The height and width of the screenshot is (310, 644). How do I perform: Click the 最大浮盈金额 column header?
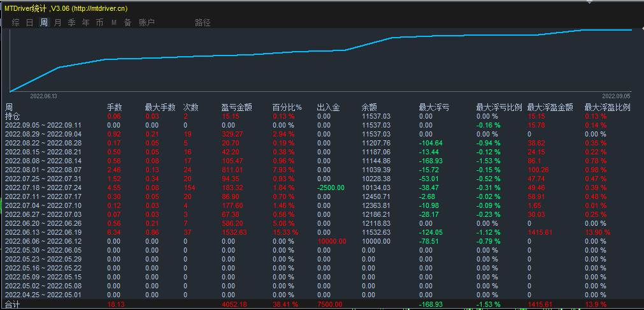tap(550, 108)
